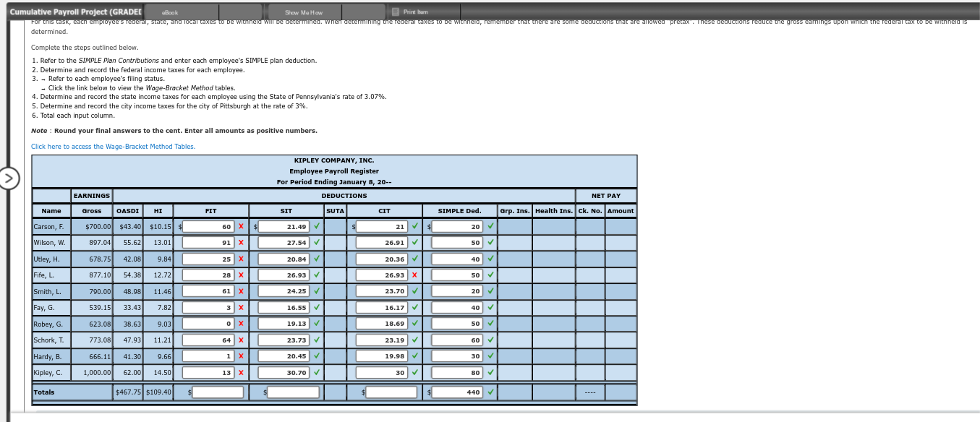Click the green check beside Kipley's SIMPLE deduction
Image resolution: width=980 pixels, height=422 pixels.
(x=490, y=371)
